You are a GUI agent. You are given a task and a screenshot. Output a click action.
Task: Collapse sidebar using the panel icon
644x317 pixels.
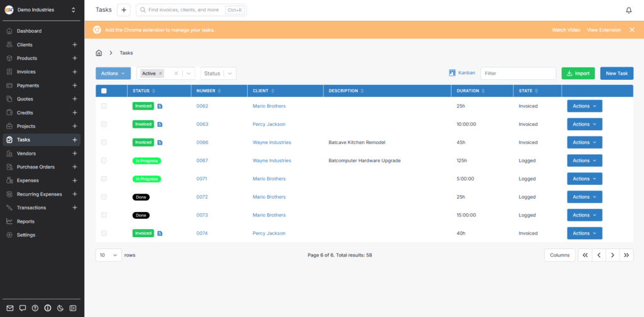[x=73, y=308]
